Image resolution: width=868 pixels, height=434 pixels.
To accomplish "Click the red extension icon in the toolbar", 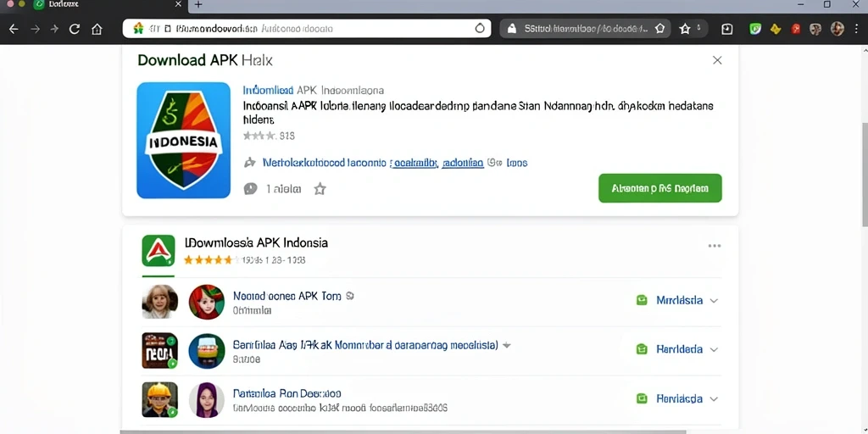I will 795,29.
